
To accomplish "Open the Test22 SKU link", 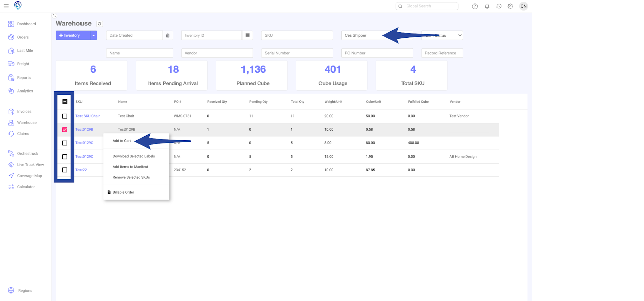I will (81, 170).
